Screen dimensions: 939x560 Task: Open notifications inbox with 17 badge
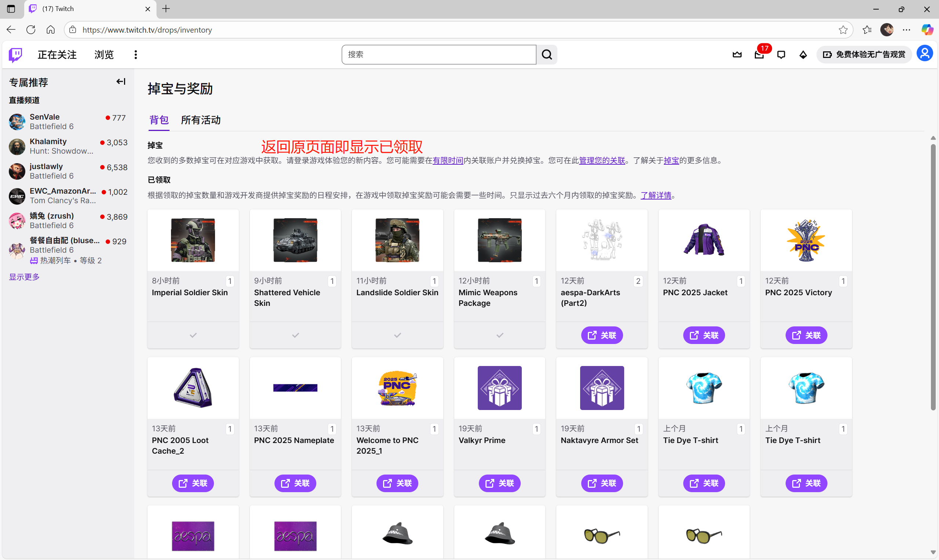[759, 55]
